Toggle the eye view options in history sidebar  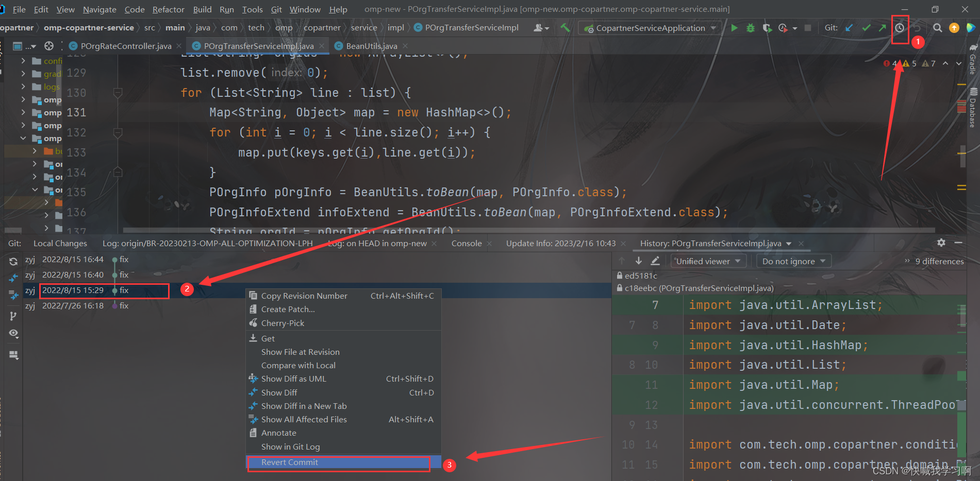click(x=13, y=334)
